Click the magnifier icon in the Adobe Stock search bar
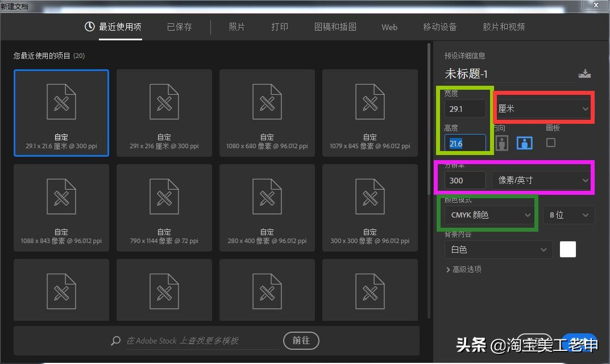This screenshot has height=364, width=610. pyautogui.click(x=115, y=340)
